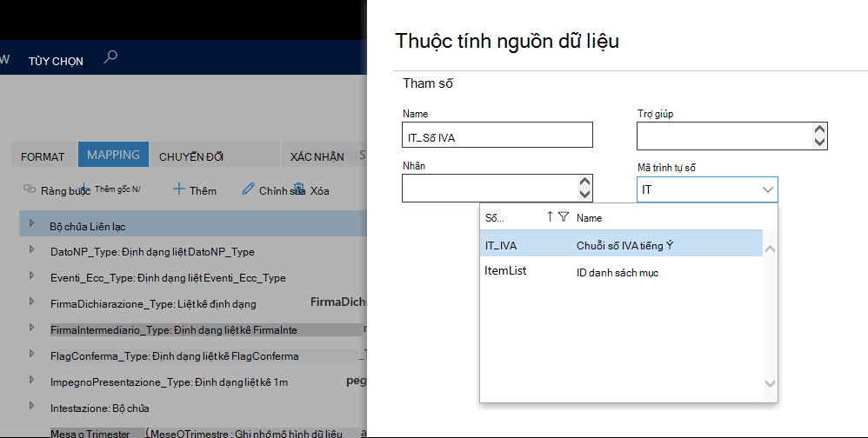This screenshot has height=438, width=868.
Task: Select DatoNP_Type tree row text
Action: 152,252
